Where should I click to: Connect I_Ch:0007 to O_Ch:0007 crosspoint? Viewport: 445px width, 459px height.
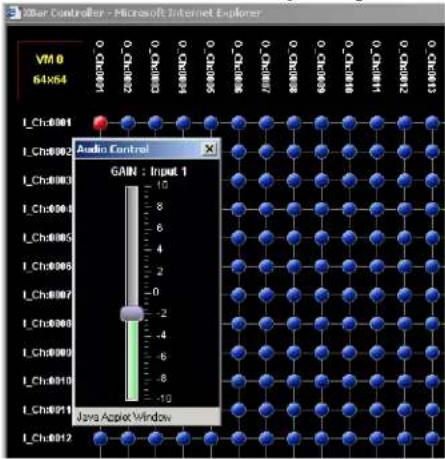point(266,295)
